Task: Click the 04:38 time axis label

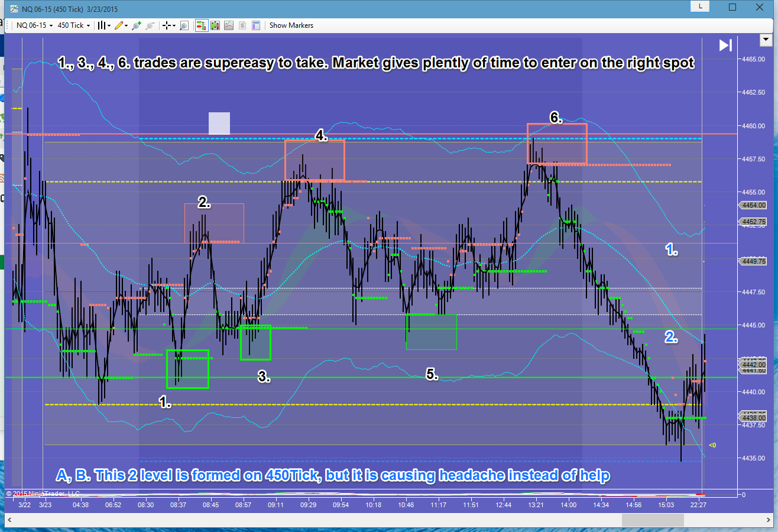Action: click(80, 505)
